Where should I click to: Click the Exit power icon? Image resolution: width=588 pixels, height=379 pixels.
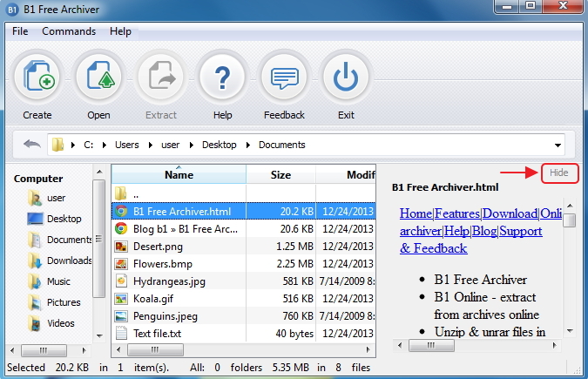346,78
